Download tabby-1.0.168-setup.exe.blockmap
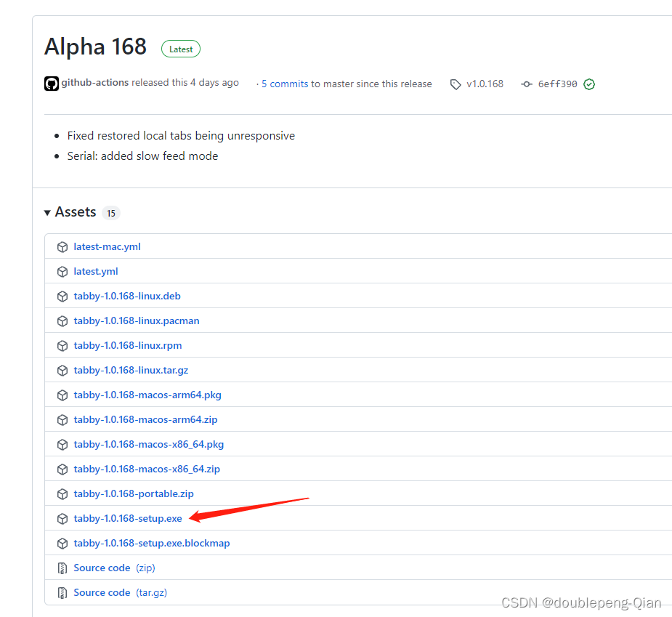The width and height of the screenshot is (672, 617). click(152, 544)
